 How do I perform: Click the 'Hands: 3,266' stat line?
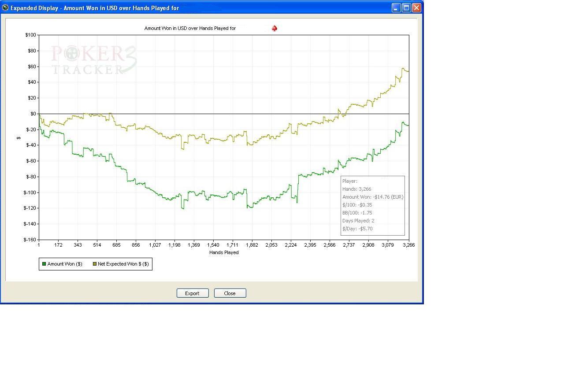pos(357,189)
